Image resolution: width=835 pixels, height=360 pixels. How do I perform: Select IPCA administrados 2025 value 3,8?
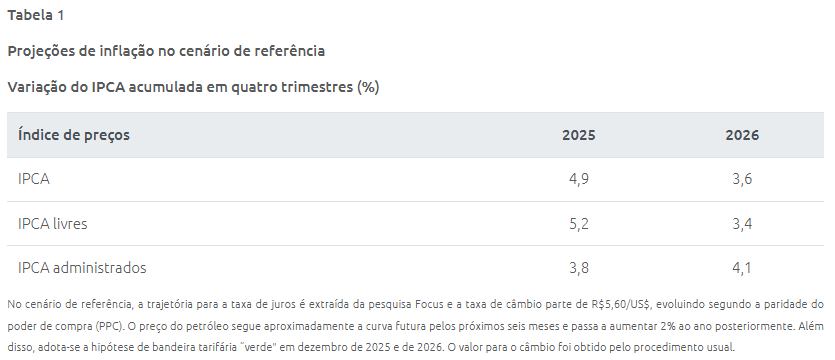[579, 268]
